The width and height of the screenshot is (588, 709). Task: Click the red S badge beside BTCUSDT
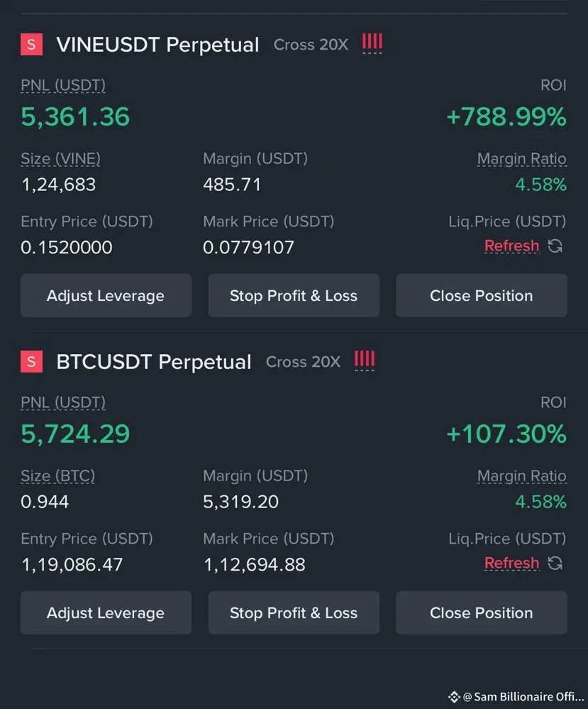(x=32, y=361)
